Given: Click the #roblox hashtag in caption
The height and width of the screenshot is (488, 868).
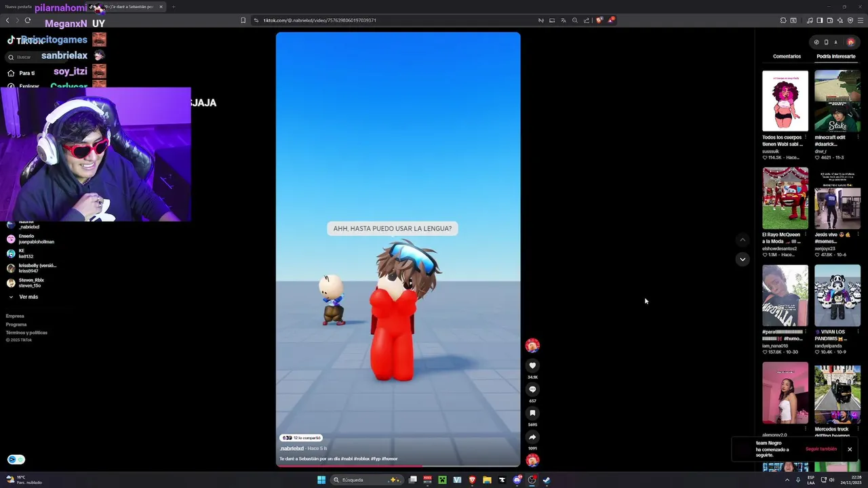Looking at the screenshot, I should 362,459.
